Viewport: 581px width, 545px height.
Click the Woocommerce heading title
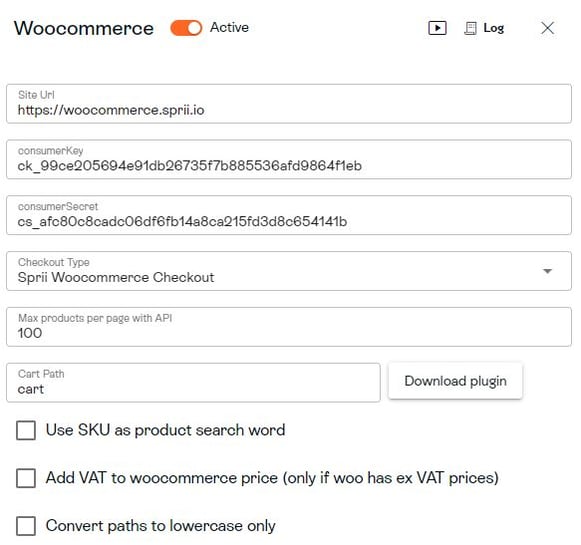(x=84, y=29)
